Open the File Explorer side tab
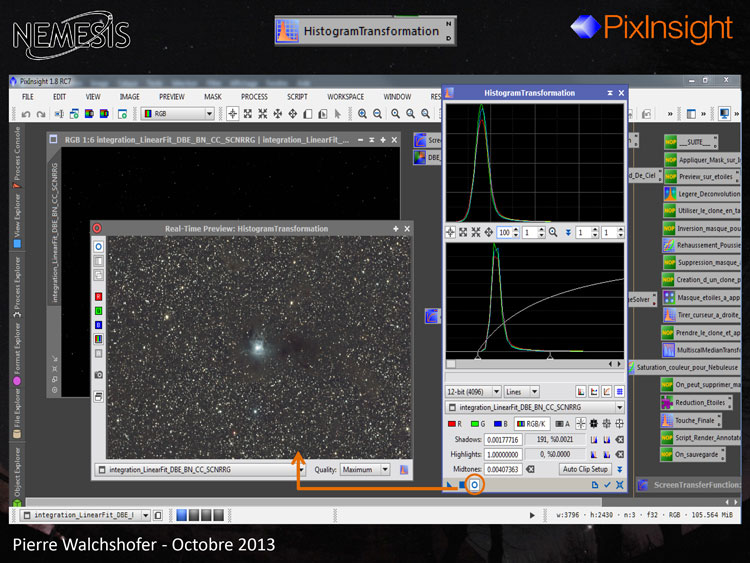 pyautogui.click(x=17, y=413)
